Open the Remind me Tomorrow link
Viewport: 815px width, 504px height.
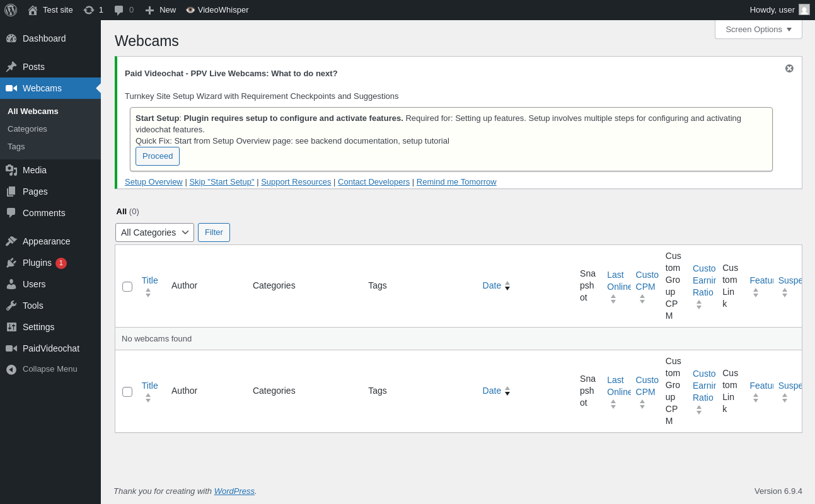coord(456,181)
